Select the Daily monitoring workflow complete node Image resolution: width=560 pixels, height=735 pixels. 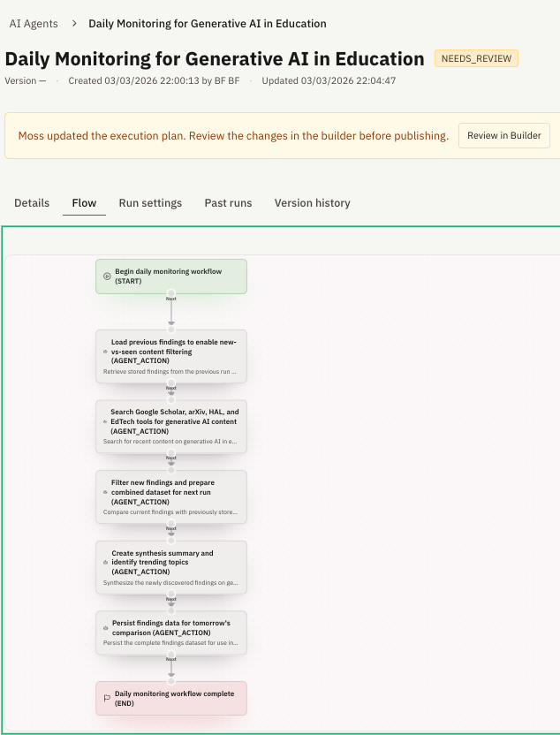pos(171,698)
